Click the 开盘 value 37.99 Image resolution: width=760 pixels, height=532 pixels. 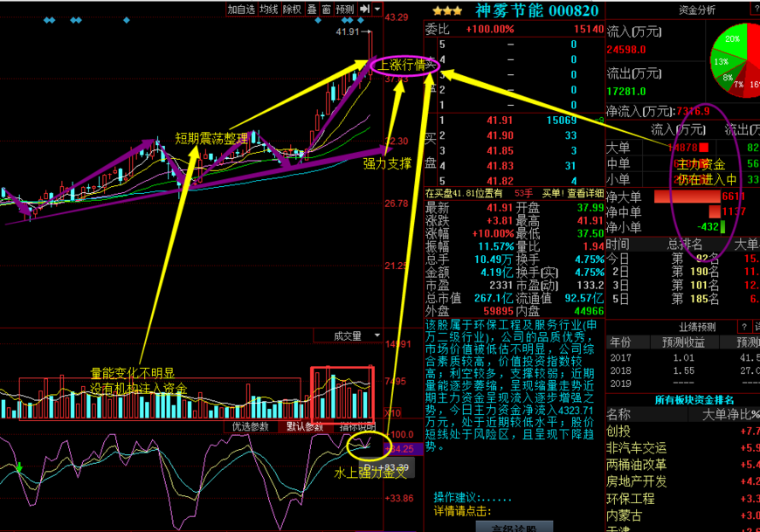pos(591,208)
